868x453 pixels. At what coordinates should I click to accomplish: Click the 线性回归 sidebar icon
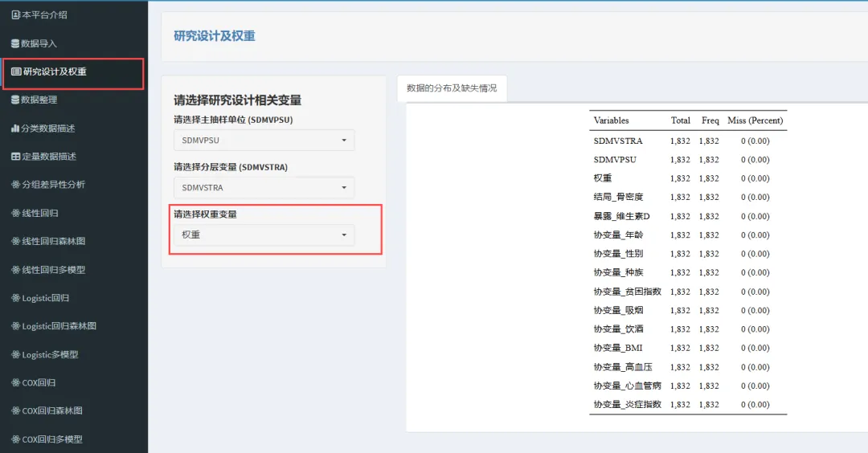pos(15,213)
